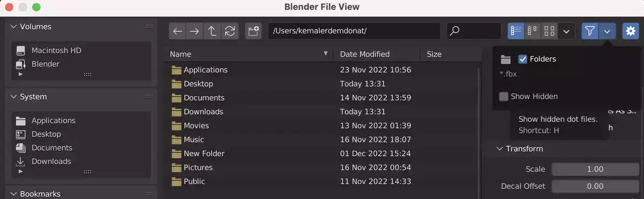Go forward to the next folder
This screenshot has height=199, width=644.
coord(195,31)
